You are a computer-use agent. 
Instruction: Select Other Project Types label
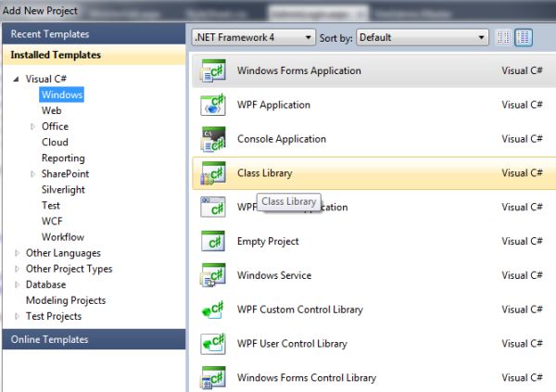point(69,269)
